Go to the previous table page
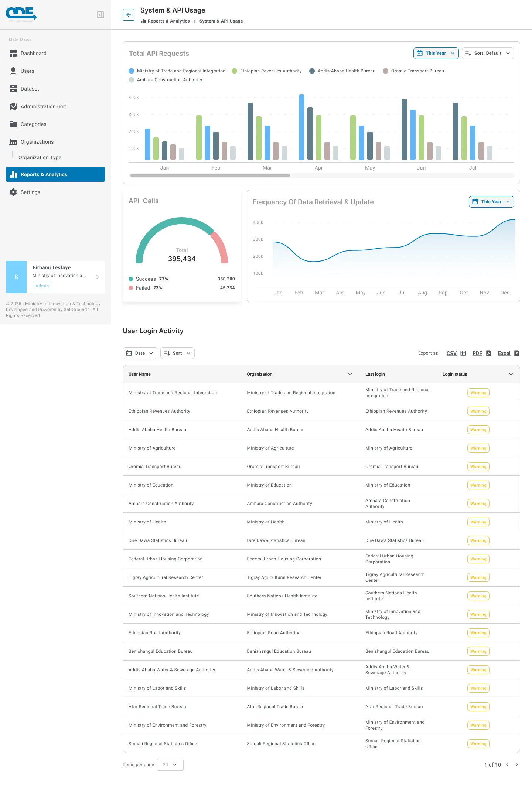The image size is (532, 795). [507, 765]
